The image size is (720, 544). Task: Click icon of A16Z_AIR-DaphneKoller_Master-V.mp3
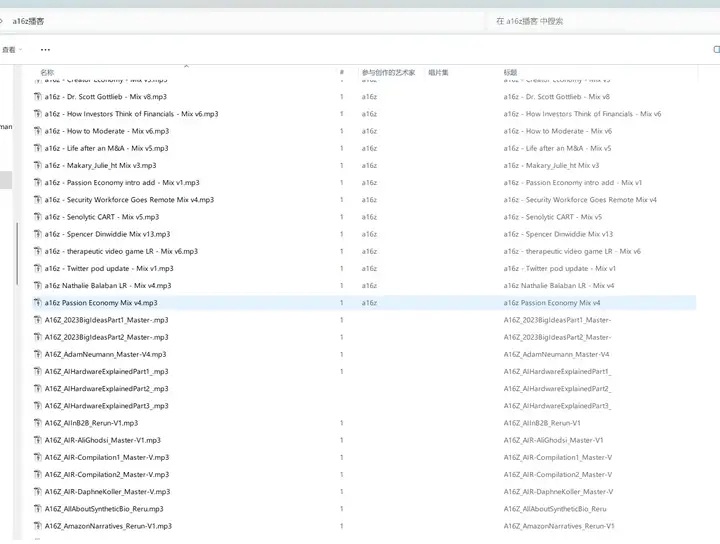38,492
